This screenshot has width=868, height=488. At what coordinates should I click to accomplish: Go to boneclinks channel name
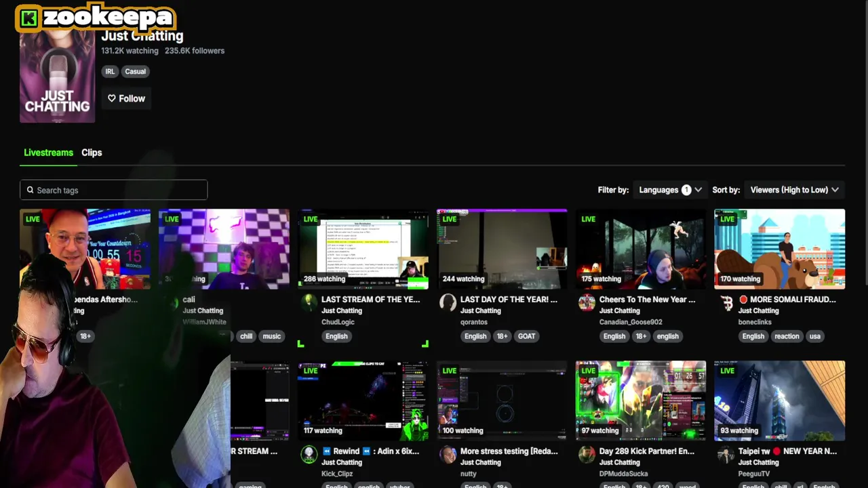tap(755, 322)
